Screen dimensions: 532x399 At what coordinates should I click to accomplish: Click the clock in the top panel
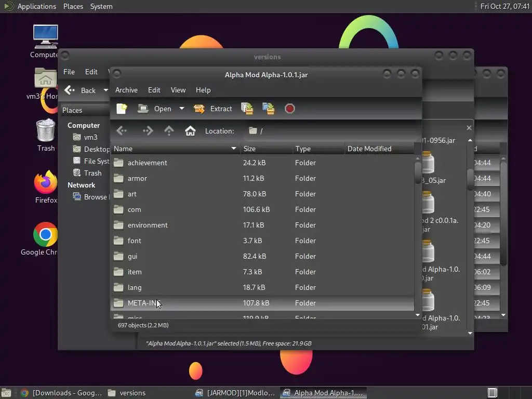click(504, 6)
